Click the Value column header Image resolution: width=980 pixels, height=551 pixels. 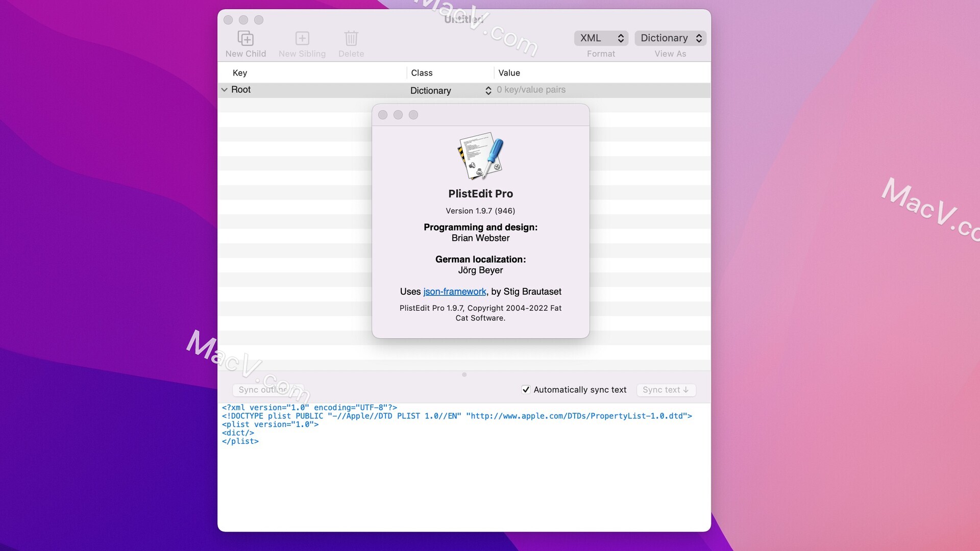pos(509,73)
